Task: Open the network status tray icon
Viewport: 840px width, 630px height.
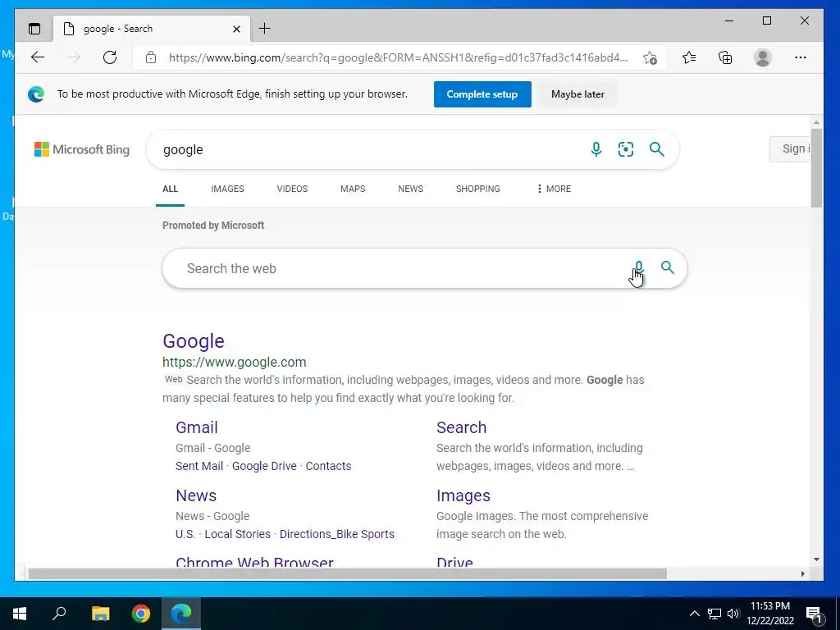Action: click(714, 614)
